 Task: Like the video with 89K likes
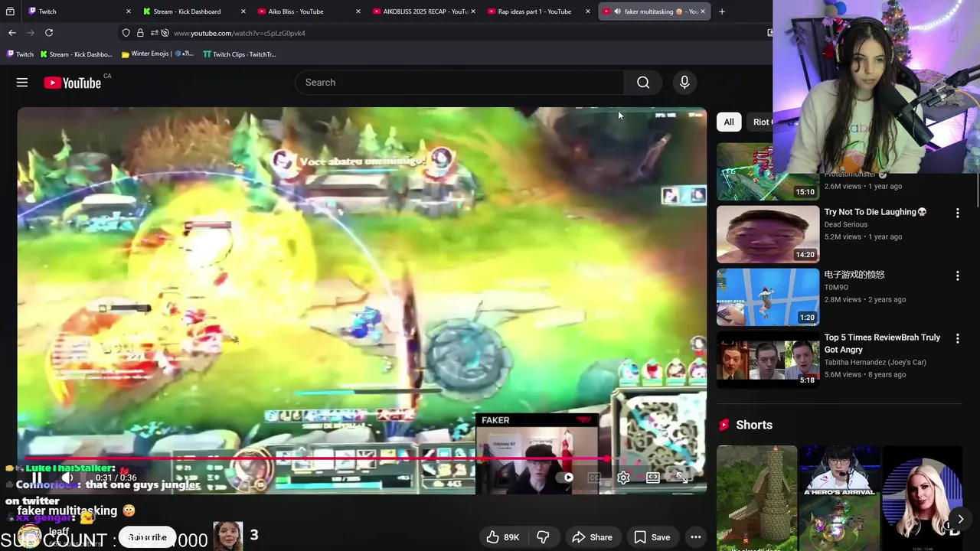[x=503, y=537]
